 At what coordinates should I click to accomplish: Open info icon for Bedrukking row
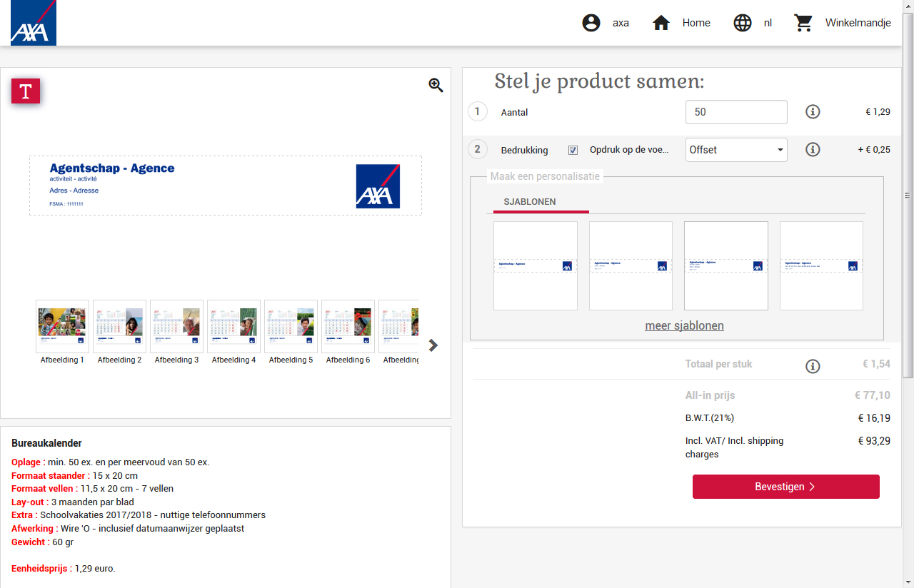point(813,150)
